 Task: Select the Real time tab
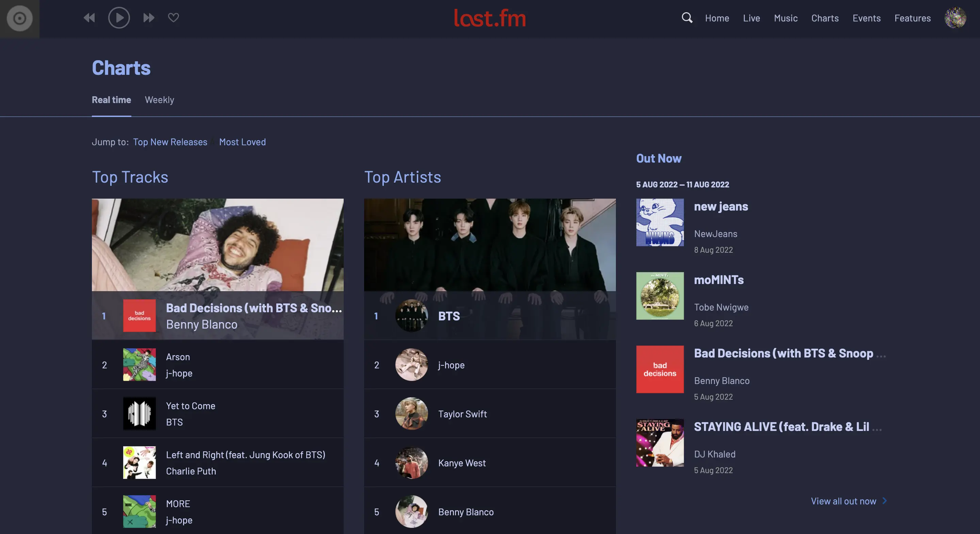(x=111, y=100)
